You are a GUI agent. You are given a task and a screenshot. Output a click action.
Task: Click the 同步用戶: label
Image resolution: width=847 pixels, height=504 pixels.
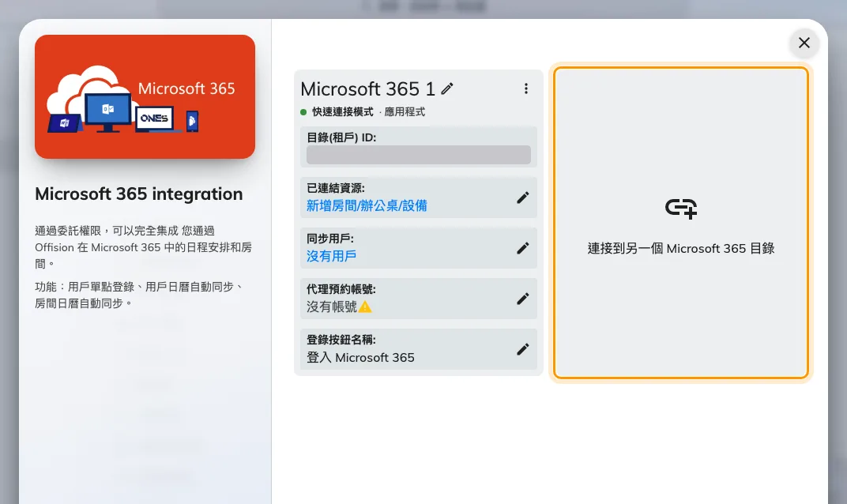[x=330, y=239]
